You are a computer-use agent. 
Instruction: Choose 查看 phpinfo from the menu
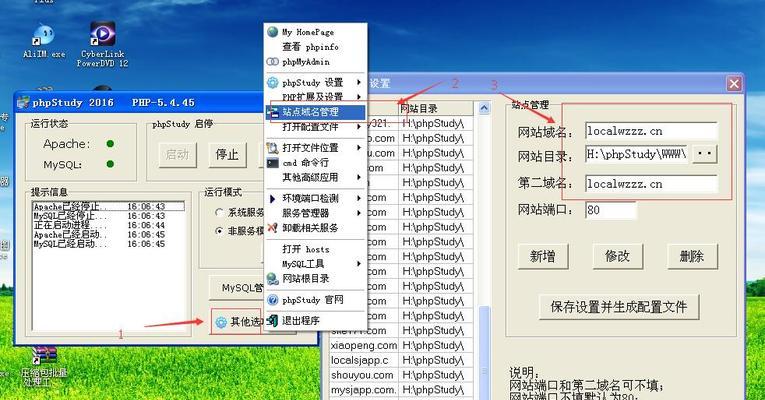[x=310, y=47]
